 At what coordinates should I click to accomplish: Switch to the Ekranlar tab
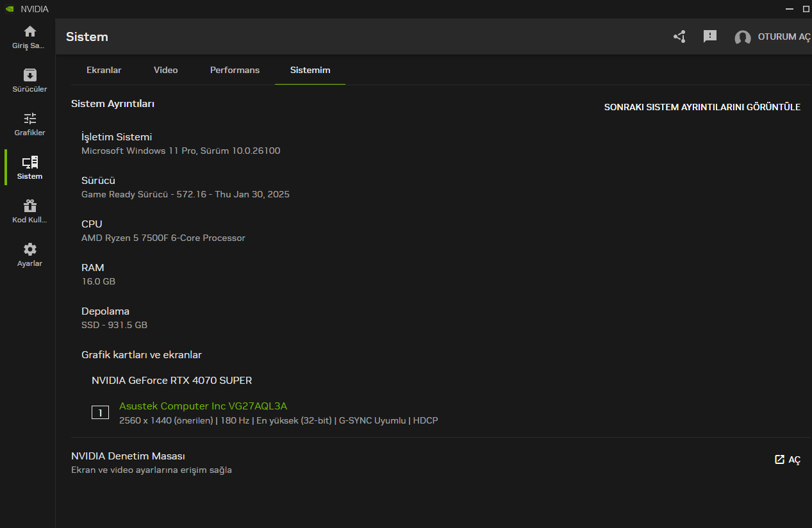104,70
